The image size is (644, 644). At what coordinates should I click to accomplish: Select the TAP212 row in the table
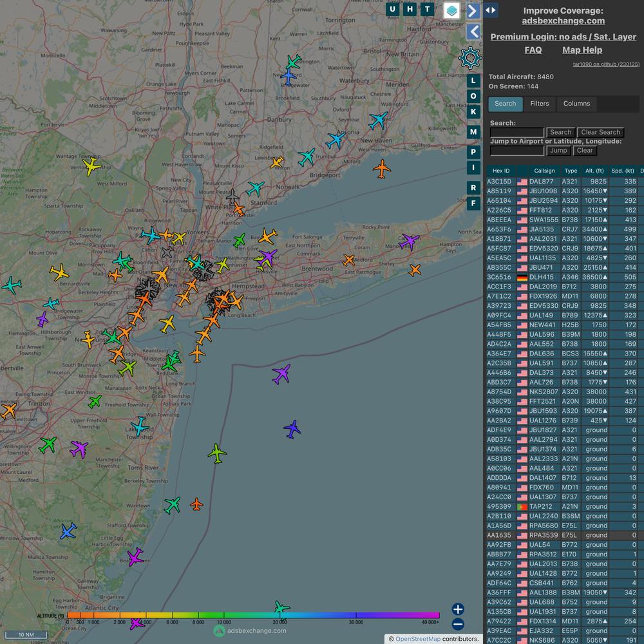pyautogui.click(x=565, y=507)
